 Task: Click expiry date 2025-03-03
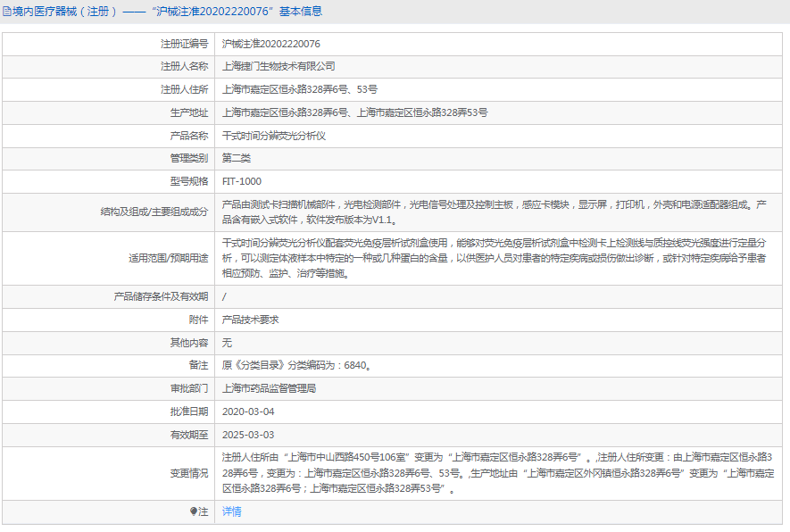pos(248,436)
